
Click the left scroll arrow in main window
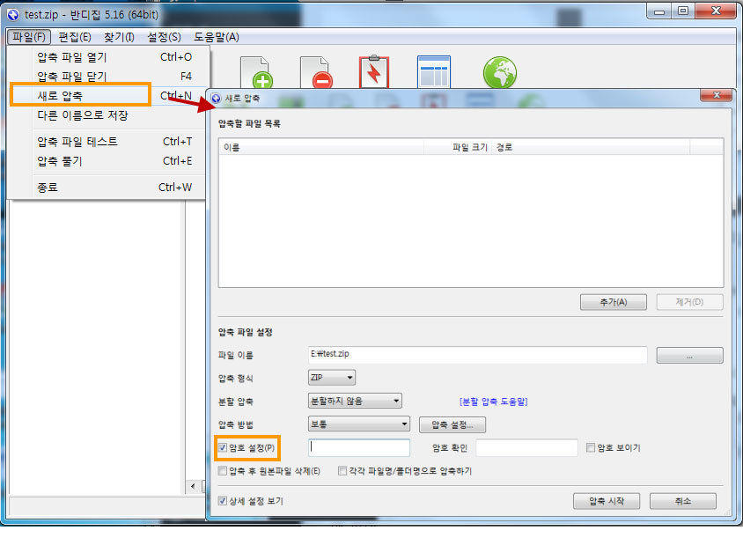[193, 486]
